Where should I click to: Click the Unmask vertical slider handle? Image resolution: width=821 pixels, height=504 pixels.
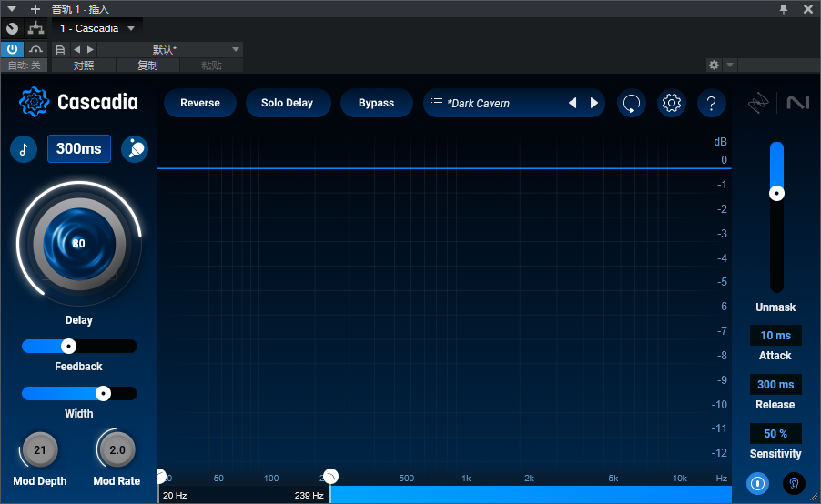[776, 194]
